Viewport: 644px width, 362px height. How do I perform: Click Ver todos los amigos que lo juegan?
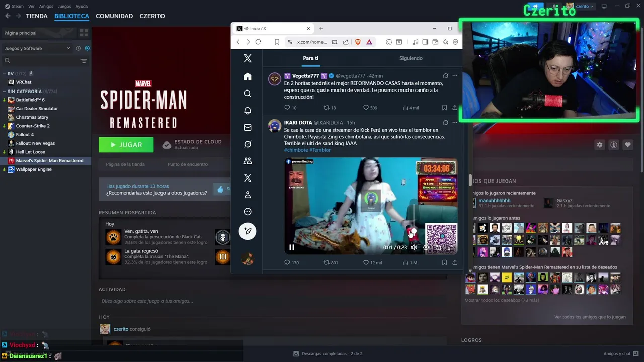pos(590,317)
